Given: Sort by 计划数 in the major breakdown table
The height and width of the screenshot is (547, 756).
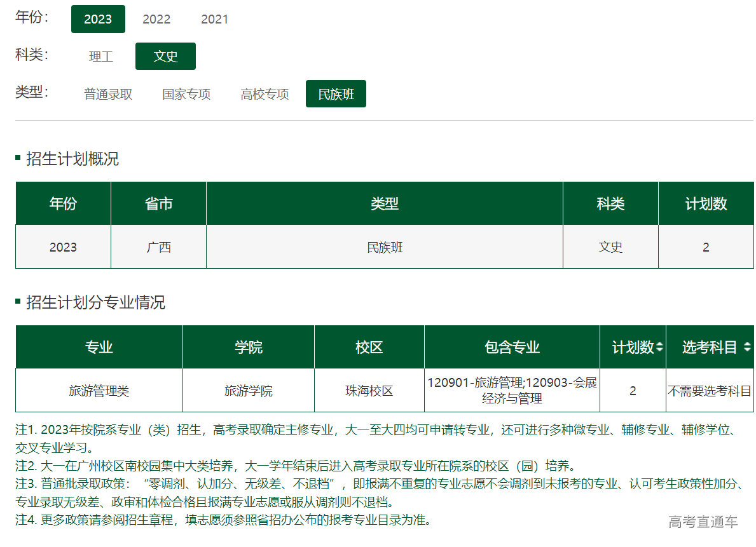Looking at the screenshot, I should click(x=659, y=348).
